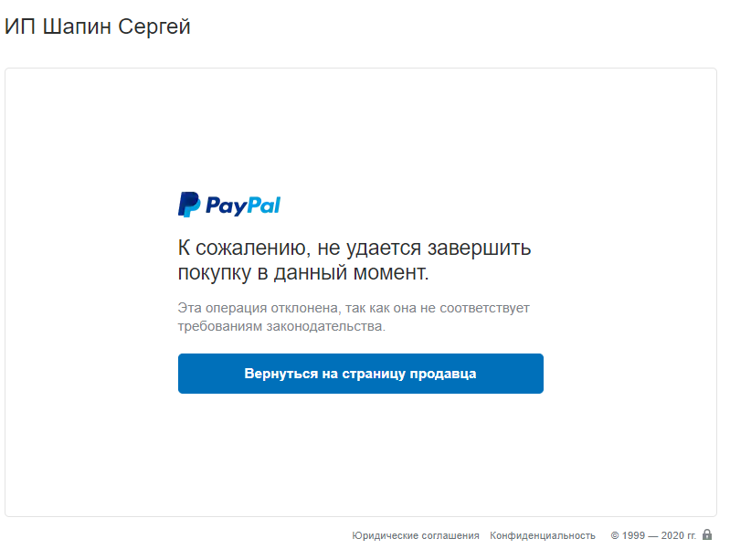
Task: Click the PayPal double-P logo icon
Action: point(188,205)
